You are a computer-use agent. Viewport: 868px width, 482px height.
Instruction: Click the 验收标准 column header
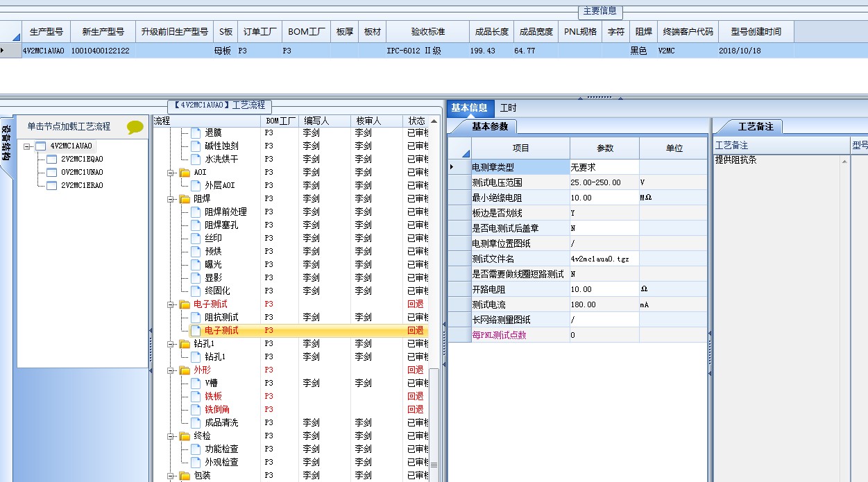428,32
